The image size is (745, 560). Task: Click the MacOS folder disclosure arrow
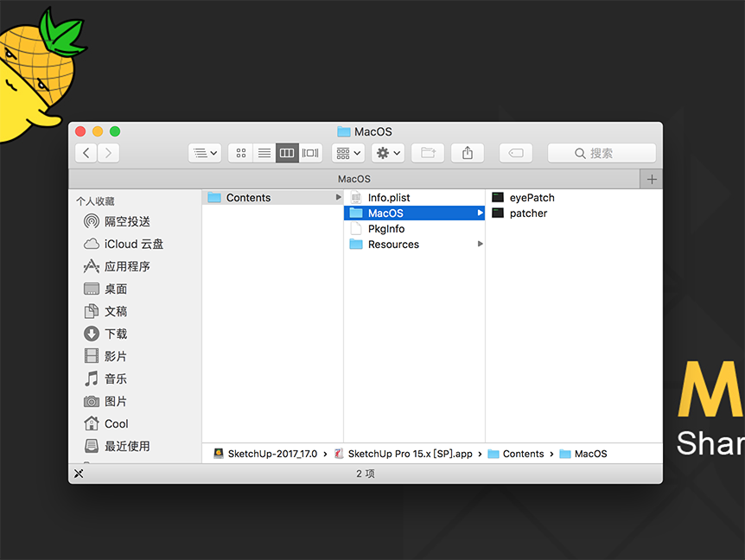(480, 213)
